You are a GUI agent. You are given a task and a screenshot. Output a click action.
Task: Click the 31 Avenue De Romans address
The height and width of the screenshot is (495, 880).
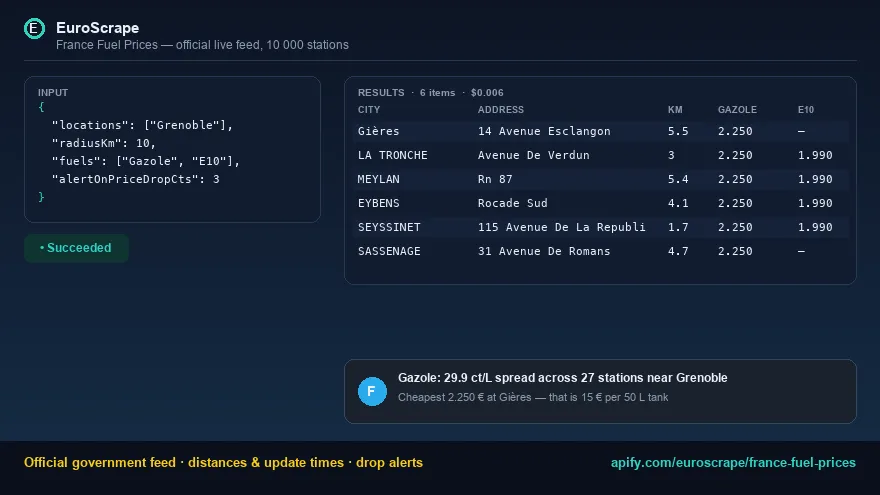click(544, 251)
